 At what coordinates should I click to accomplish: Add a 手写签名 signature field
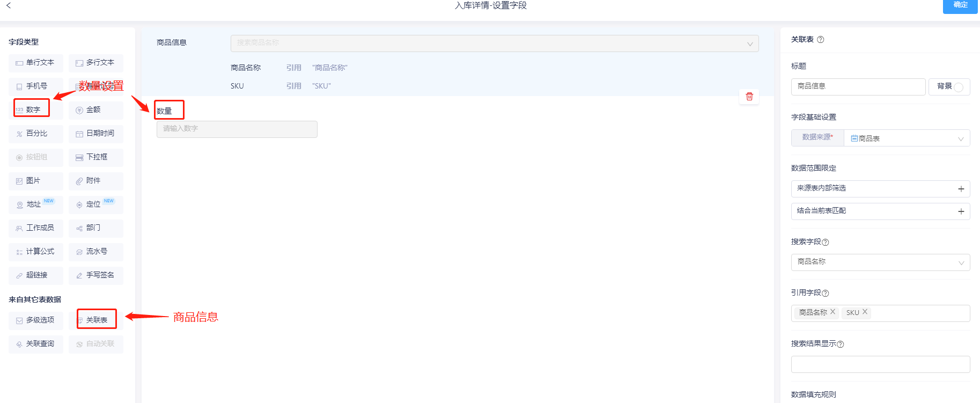96,275
